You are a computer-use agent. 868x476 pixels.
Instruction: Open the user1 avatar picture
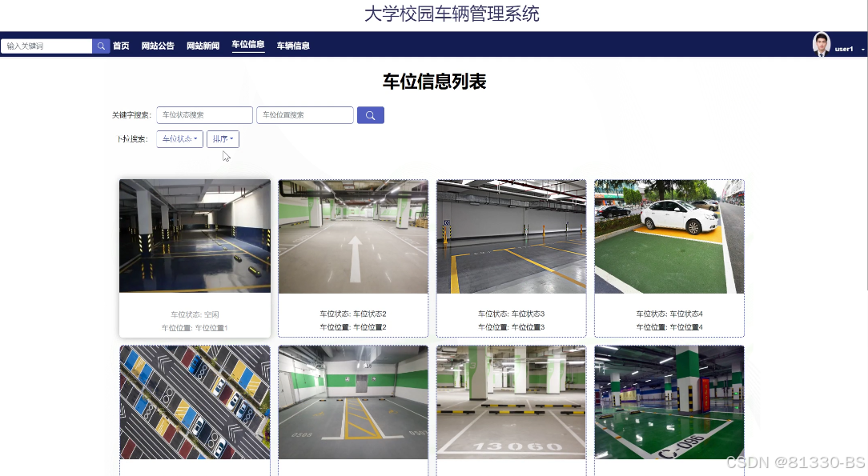[821, 45]
